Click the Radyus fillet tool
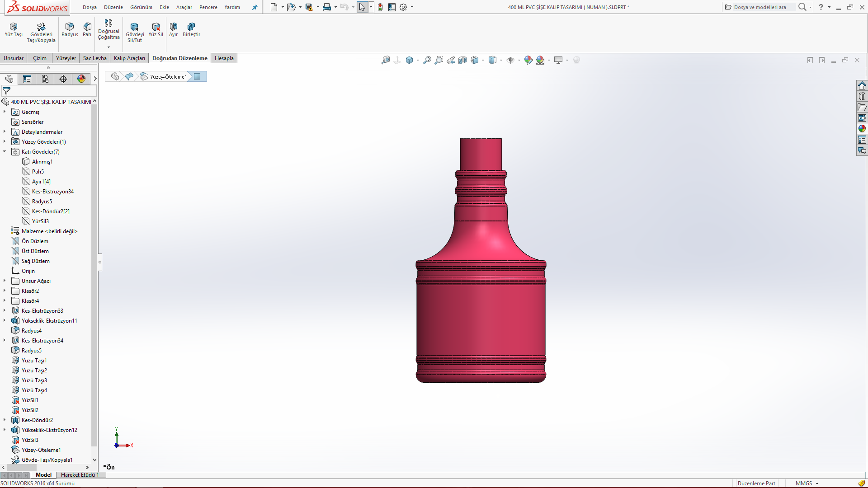Image resolution: width=868 pixels, height=488 pixels. click(x=70, y=27)
